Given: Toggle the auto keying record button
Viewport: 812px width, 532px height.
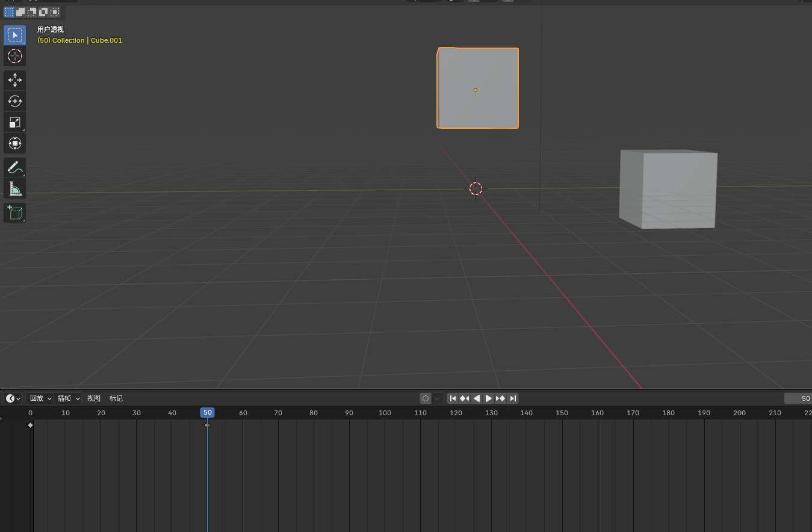Looking at the screenshot, I should [x=426, y=398].
